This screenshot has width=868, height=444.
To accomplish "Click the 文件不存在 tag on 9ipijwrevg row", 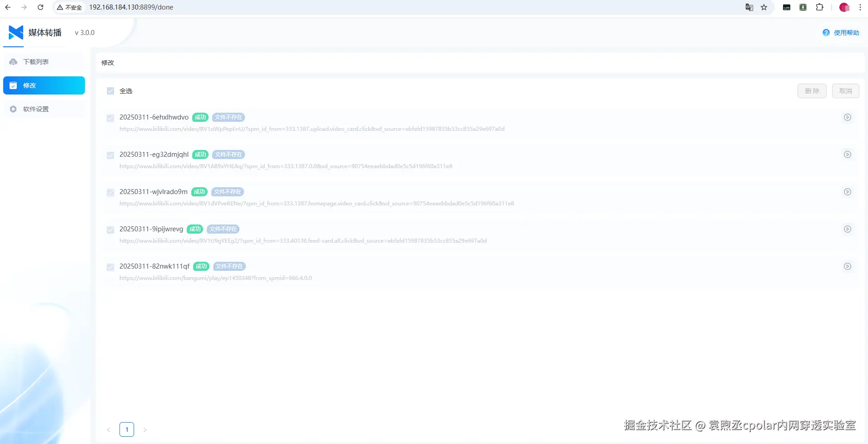I will (223, 229).
